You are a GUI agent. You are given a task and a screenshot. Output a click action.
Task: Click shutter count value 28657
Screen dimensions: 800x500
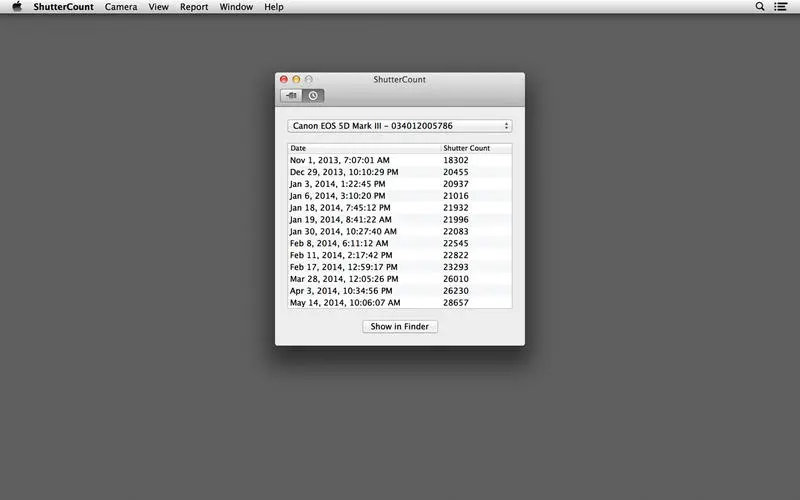[456, 303]
